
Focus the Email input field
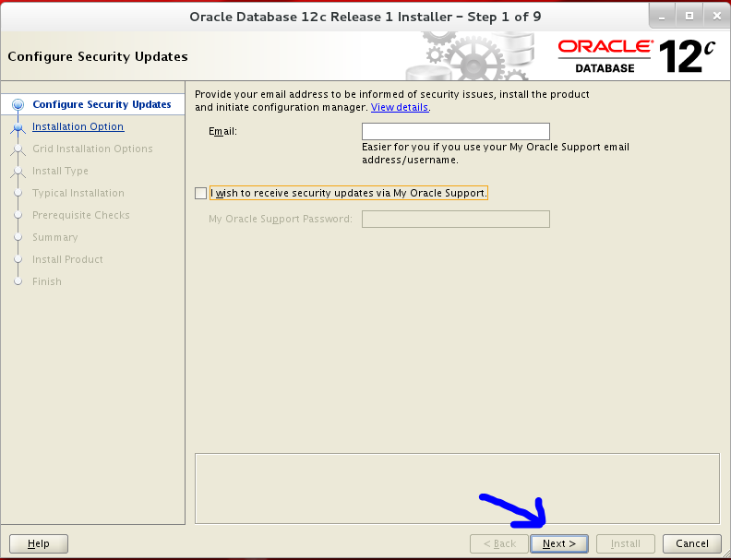[x=455, y=131]
